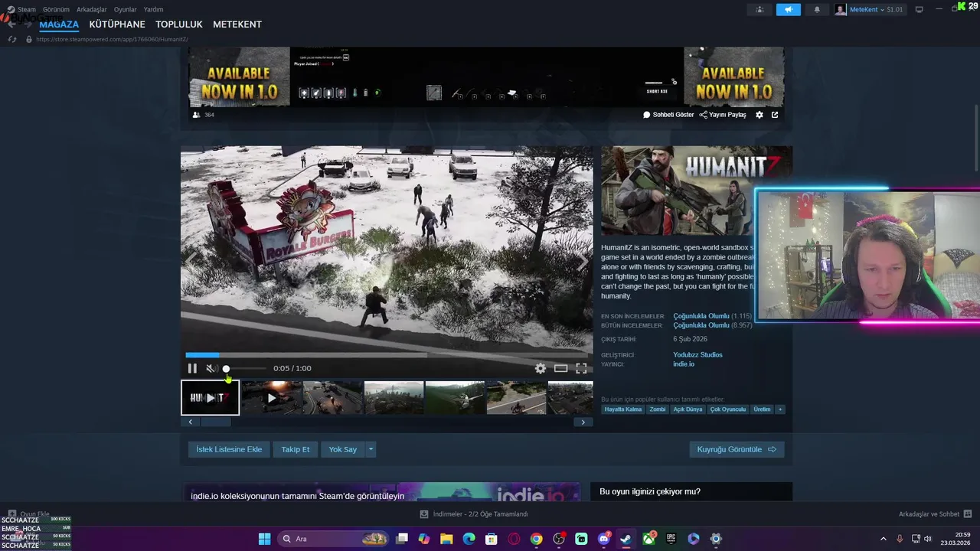The width and height of the screenshot is (980, 551).
Task: Ignore the game with Yok Say
Action: pyautogui.click(x=343, y=449)
